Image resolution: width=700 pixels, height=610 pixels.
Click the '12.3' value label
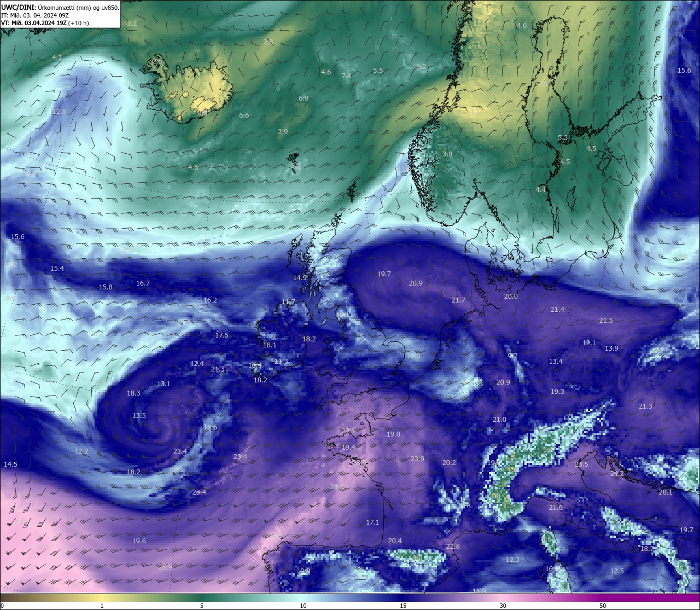512,560
